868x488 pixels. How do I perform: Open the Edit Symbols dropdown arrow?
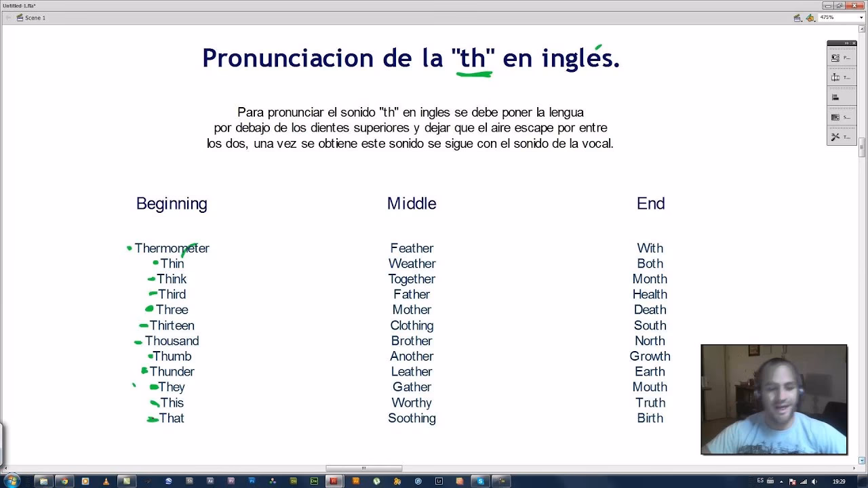815,21
